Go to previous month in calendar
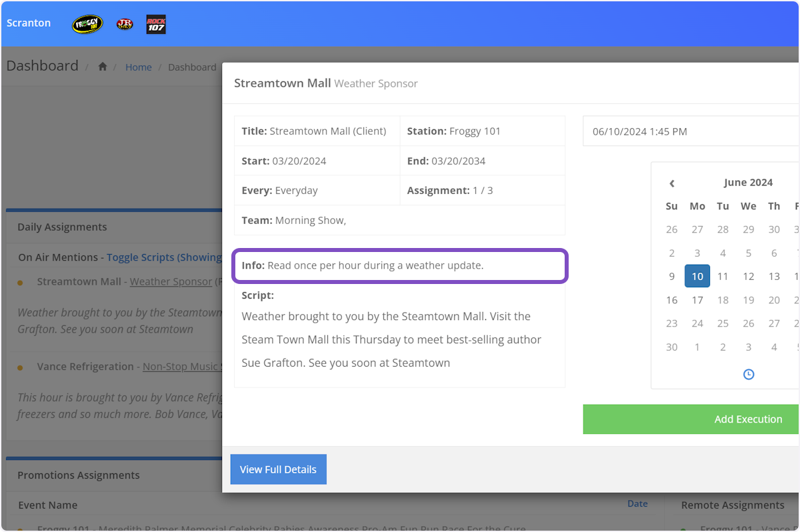This screenshot has height=532, width=800. pos(672,183)
